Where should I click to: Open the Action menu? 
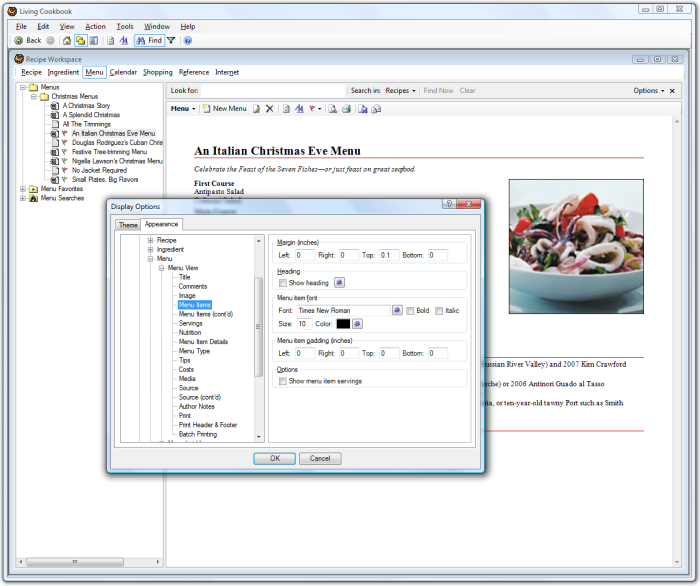click(96, 26)
